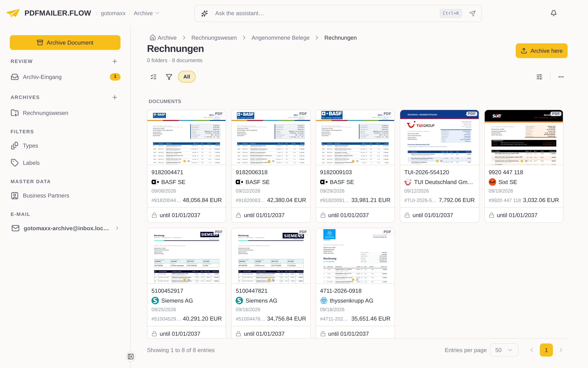Viewport: 588px width, 368px height.
Task: Go to next page arrow
Action: (x=561, y=350)
